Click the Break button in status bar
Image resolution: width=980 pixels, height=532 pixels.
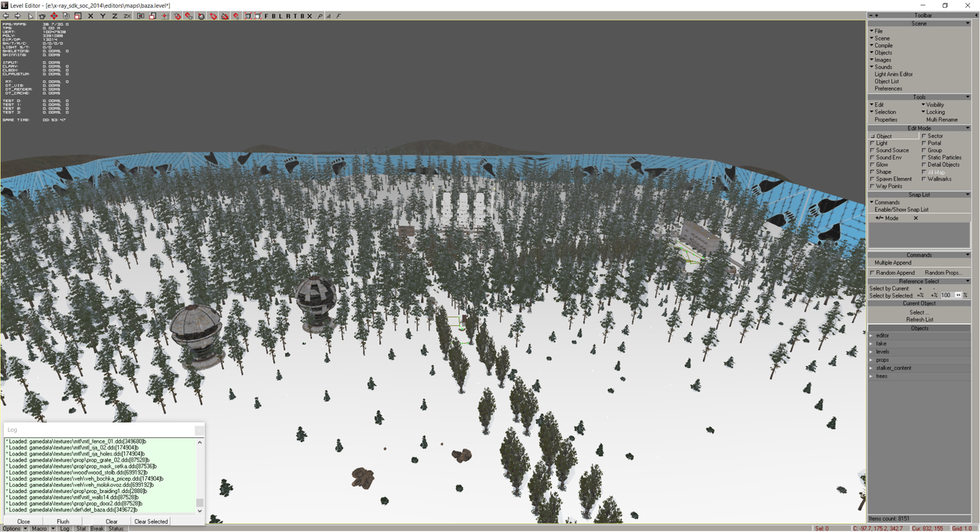97,528
